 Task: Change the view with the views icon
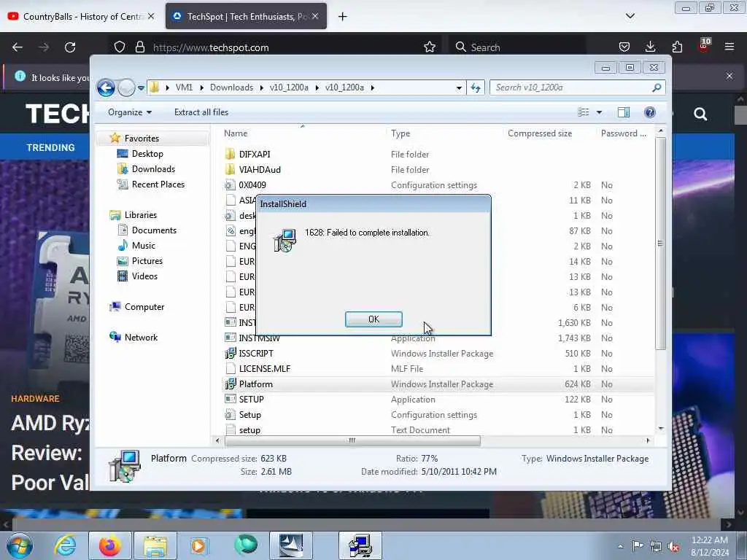584,112
